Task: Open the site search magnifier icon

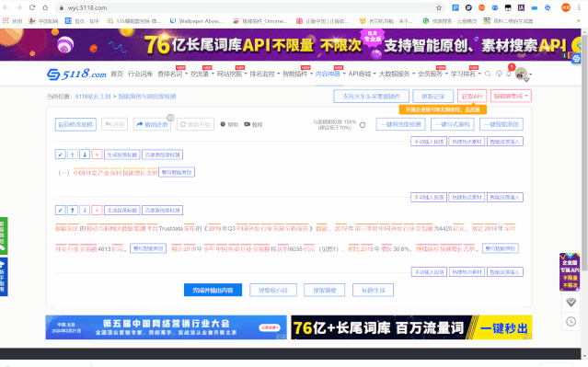Action: click(488, 74)
